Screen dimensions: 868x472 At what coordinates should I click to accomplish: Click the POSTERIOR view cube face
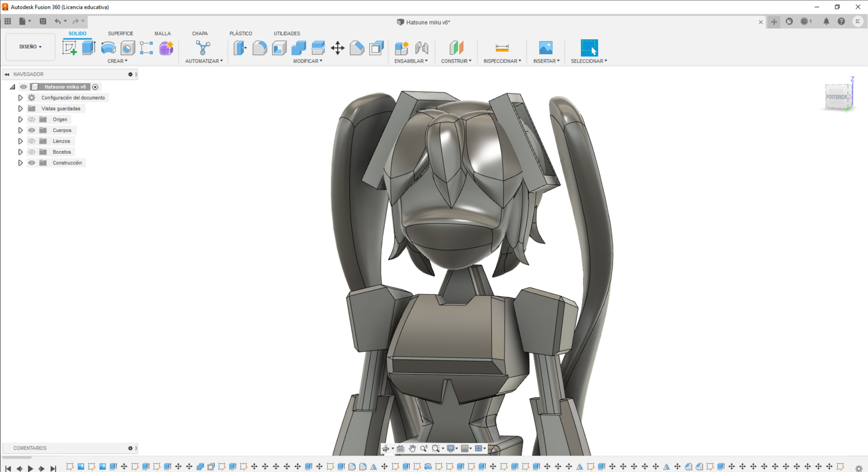pyautogui.click(x=837, y=97)
